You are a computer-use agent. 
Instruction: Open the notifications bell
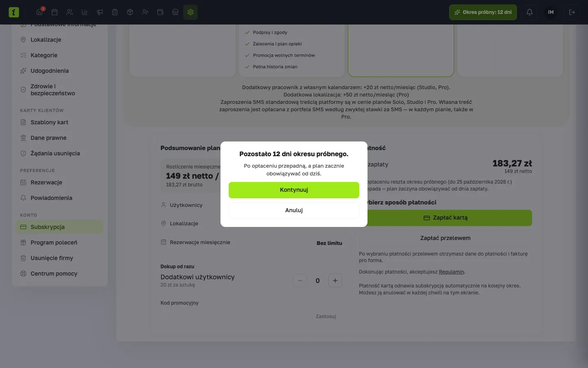(530, 12)
